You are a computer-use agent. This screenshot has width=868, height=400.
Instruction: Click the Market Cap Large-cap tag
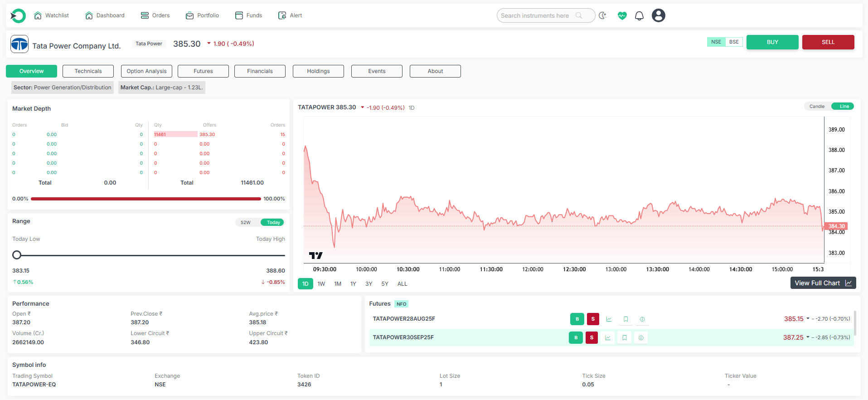pyautogui.click(x=161, y=88)
